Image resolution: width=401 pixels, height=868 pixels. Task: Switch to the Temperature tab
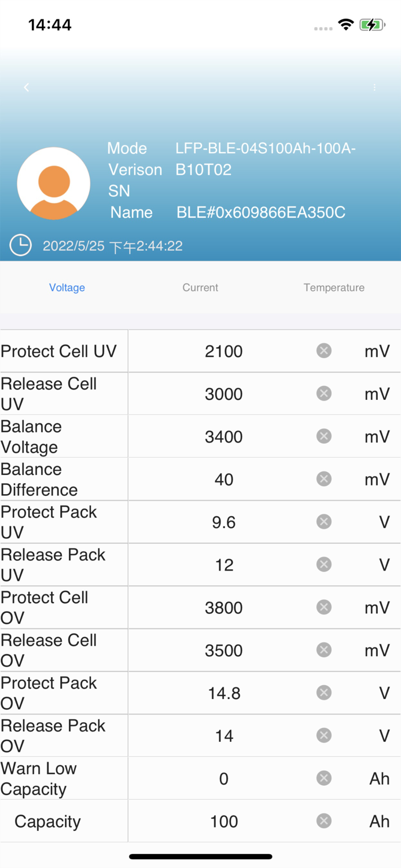pos(334,287)
